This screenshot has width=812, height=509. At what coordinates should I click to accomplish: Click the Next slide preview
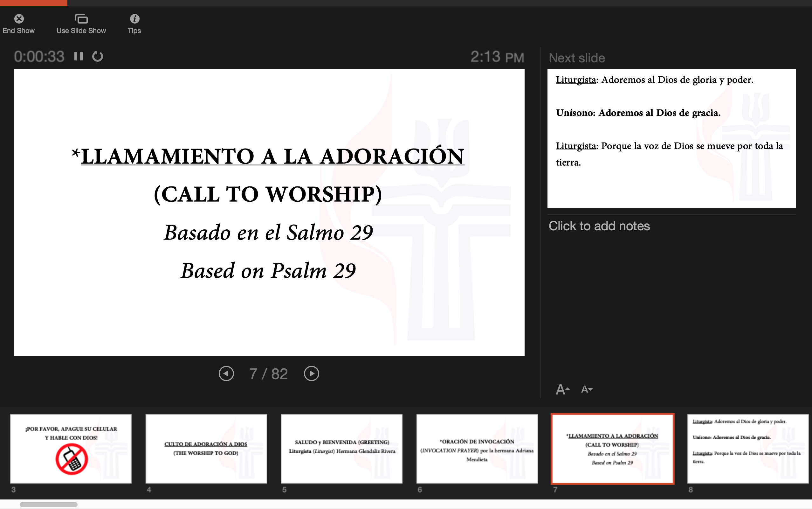(x=671, y=138)
